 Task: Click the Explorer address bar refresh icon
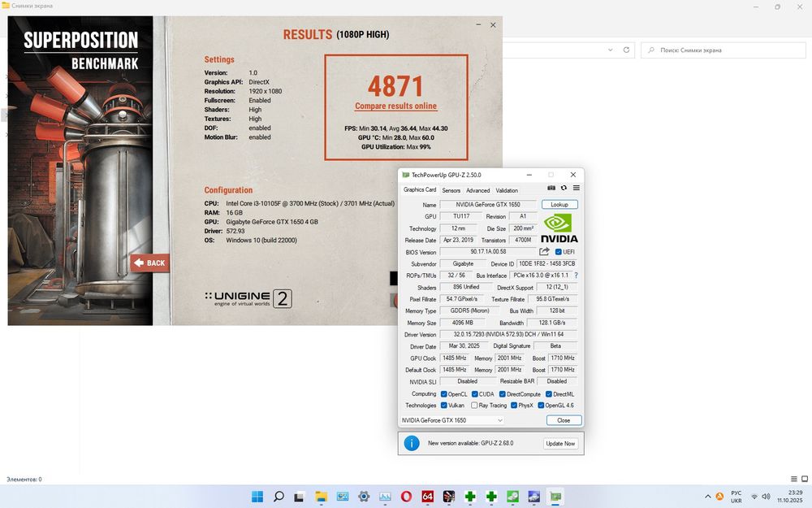(626, 50)
